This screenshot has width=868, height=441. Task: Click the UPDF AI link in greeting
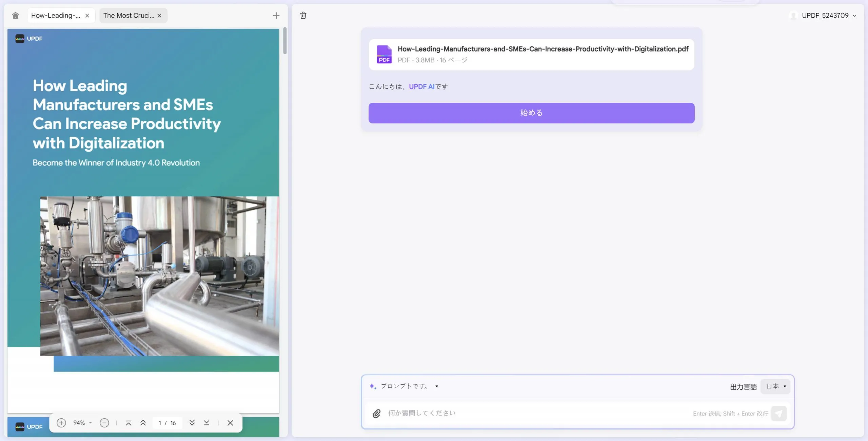coord(421,87)
